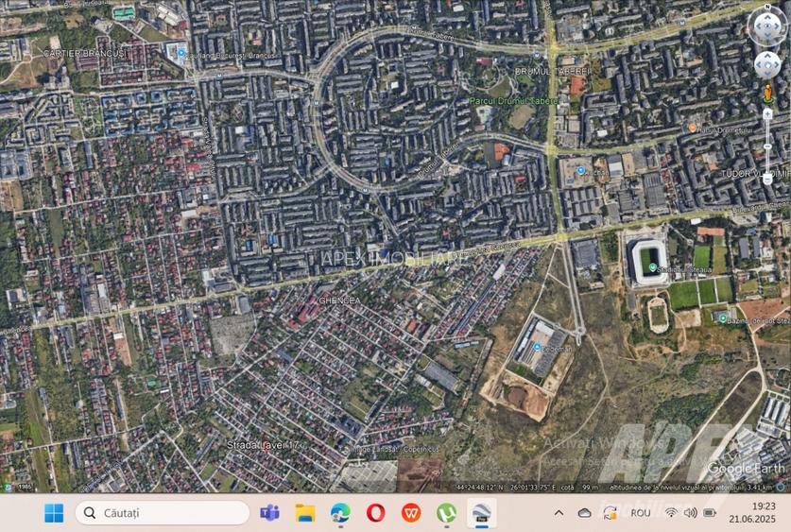The width and height of the screenshot is (791, 532).
Task: Click the move-right arrow on the pan joystick
Action: click(777, 65)
